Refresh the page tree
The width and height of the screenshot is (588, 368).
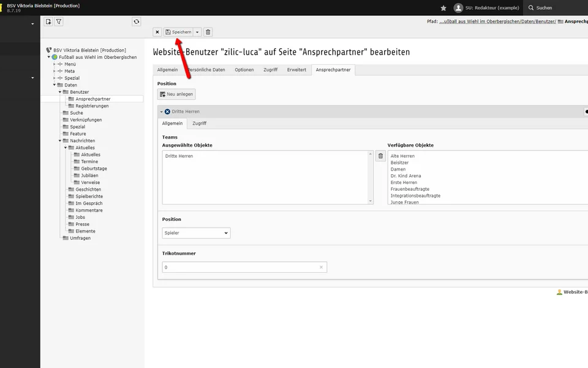[x=137, y=21]
